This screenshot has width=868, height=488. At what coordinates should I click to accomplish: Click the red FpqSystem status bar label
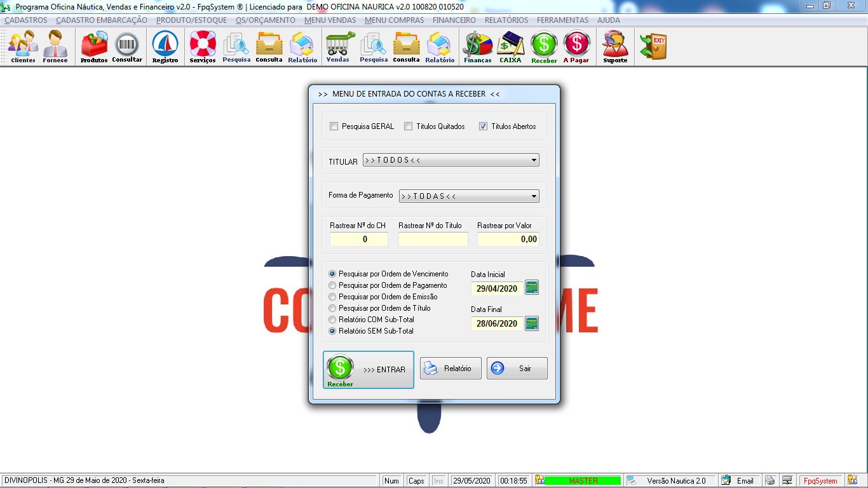pos(821,481)
